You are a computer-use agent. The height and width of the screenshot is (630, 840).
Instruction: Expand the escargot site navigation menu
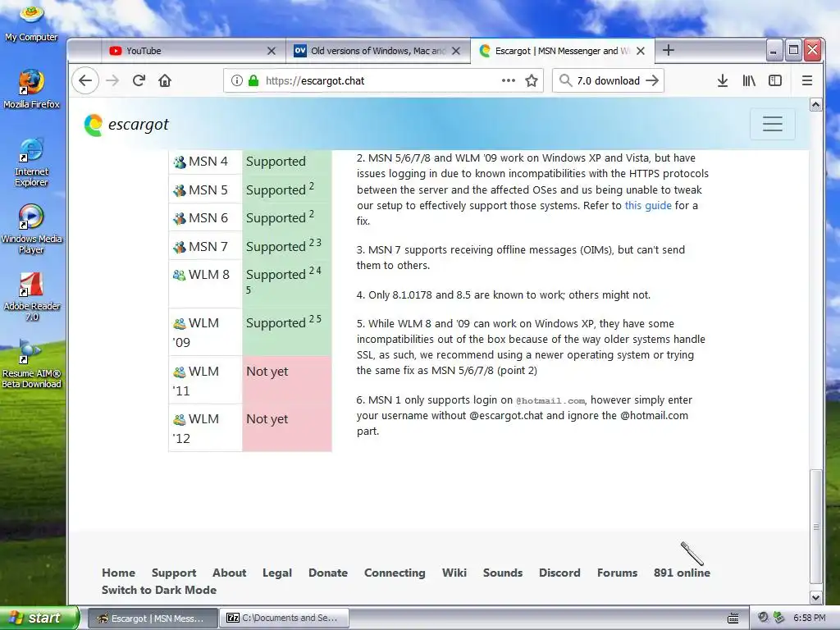pos(773,124)
